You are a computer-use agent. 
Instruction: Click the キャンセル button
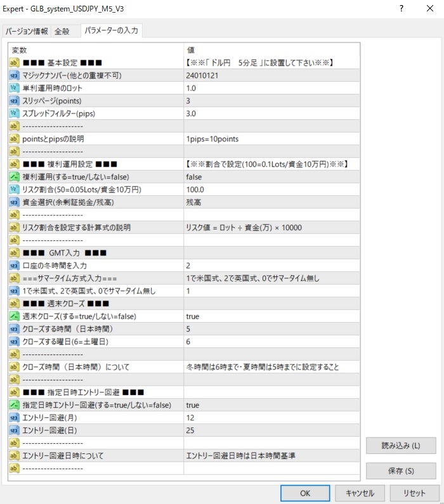point(360,493)
